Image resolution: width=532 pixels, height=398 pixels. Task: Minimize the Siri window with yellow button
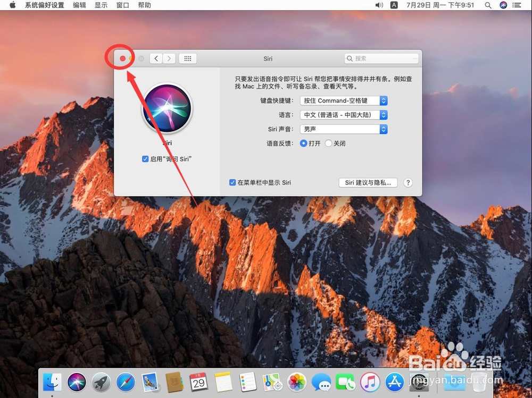(132, 58)
